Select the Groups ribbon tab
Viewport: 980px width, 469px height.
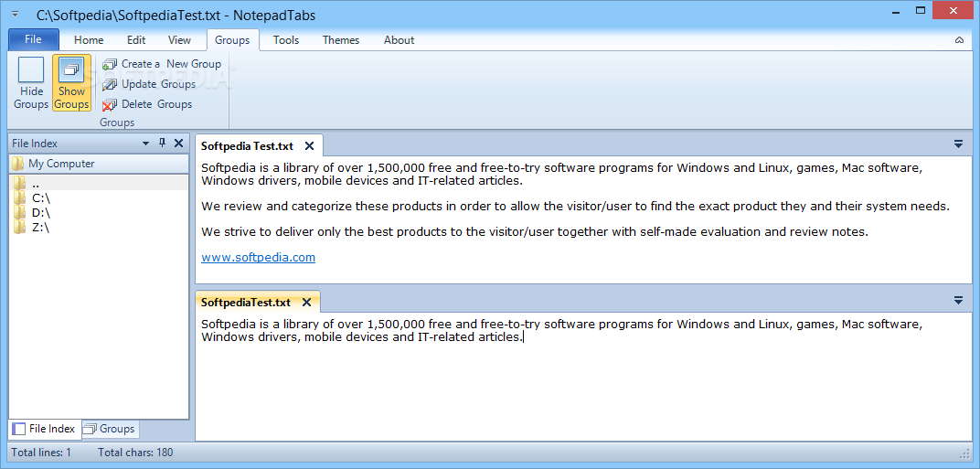tap(232, 40)
